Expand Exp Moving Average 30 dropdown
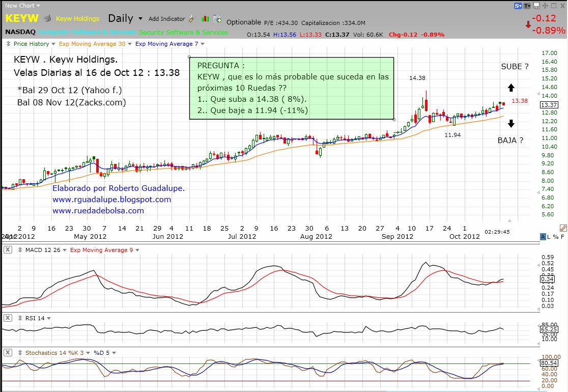568x392 pixels. tap(130, 44)
